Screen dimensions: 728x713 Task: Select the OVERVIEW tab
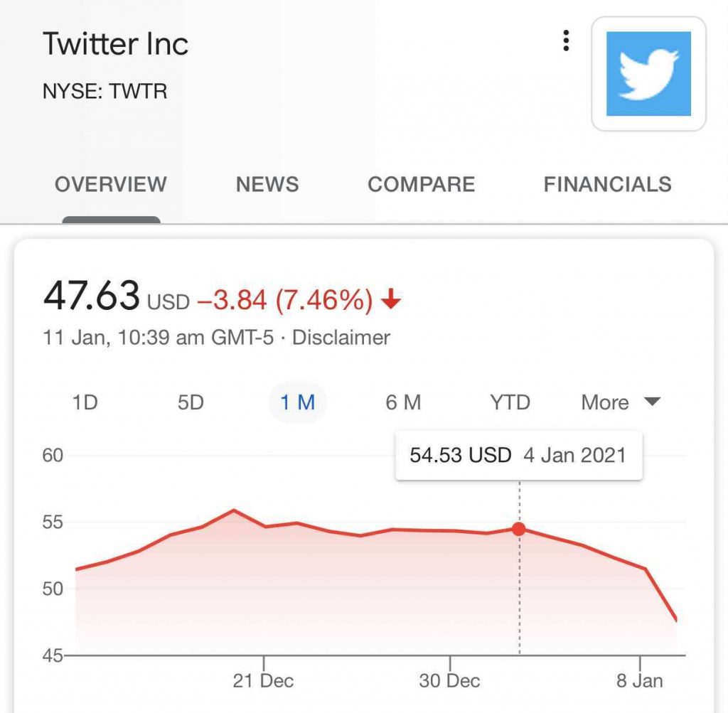tap(110, 184)
